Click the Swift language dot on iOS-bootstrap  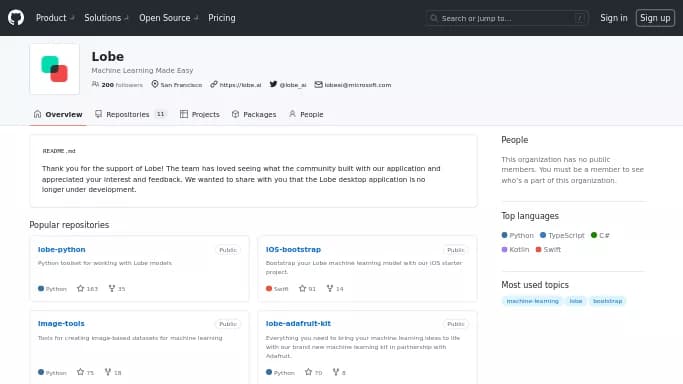(x=269, y=288)
